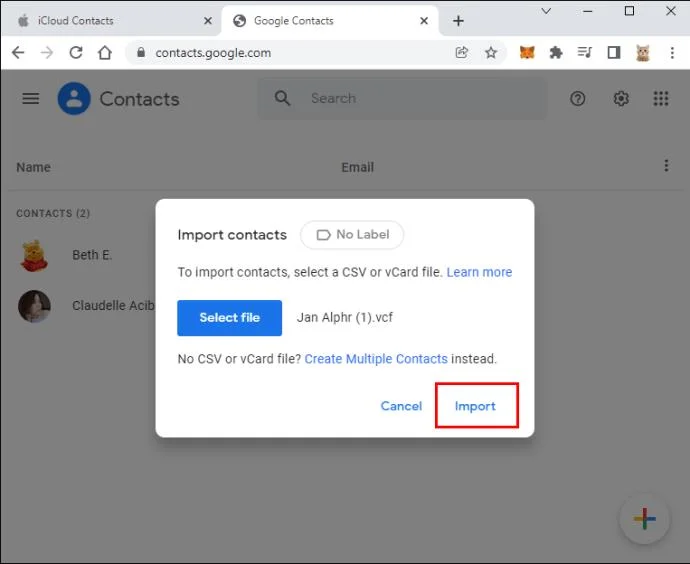Open Chrome's three-dot menu
This screenshot has width=690, height=564.
[x=672, y=53]
